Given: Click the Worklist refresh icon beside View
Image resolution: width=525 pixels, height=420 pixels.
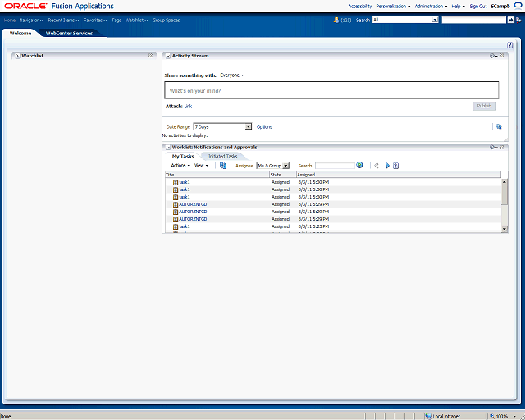Looking at the screenshot, I should point(222,166).
